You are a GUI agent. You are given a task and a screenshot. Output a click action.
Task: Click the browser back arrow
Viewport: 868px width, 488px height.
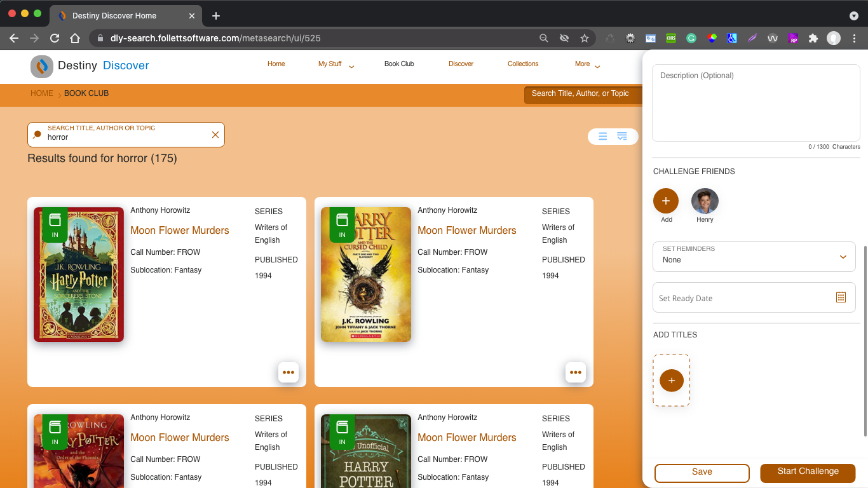pos(14,38)
